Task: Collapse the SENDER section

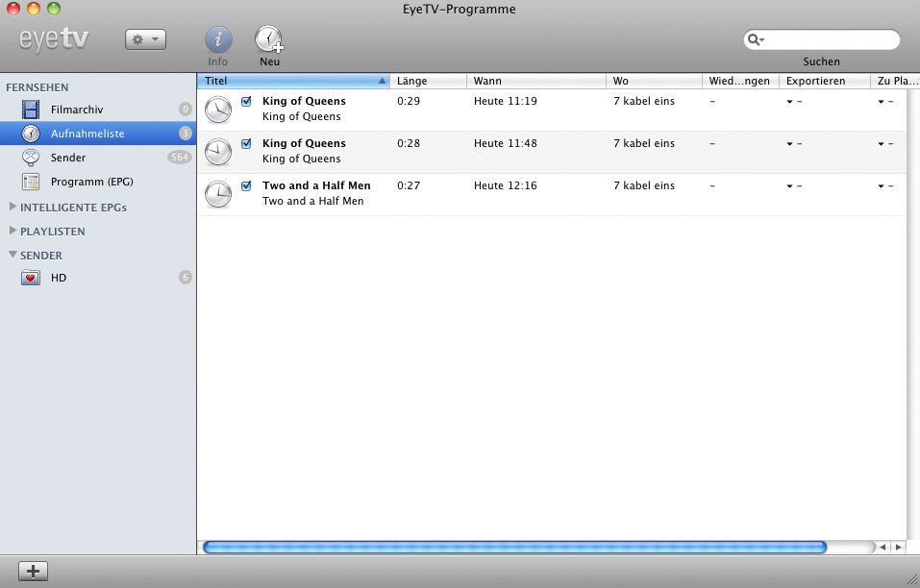Action: click(x=12, y=255)
